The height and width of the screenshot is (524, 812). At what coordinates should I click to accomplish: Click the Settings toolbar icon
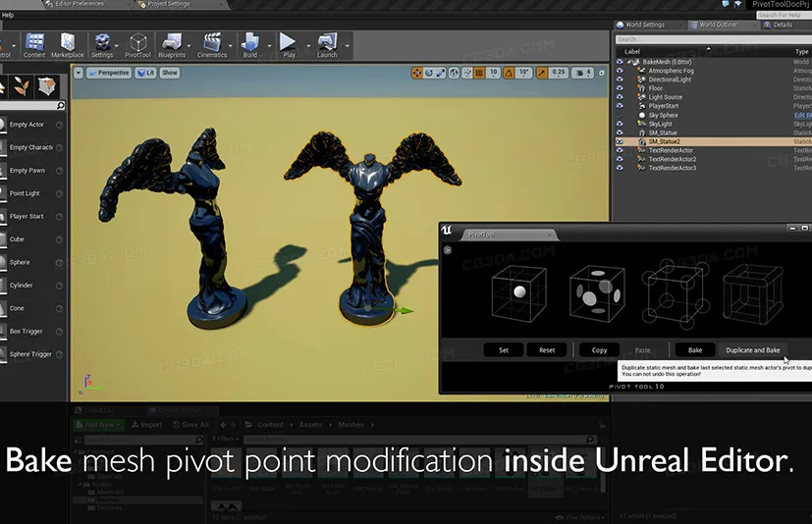coord(102,45)
